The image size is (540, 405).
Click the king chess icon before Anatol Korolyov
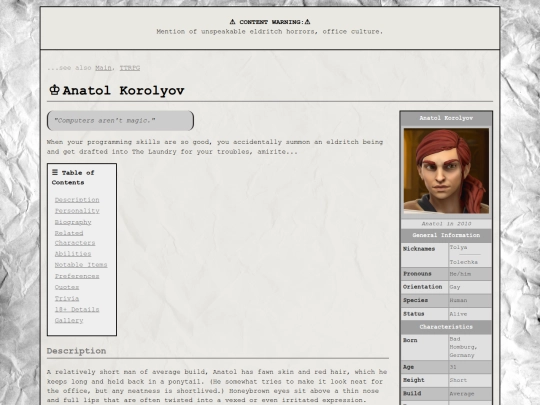pos(54,90)
